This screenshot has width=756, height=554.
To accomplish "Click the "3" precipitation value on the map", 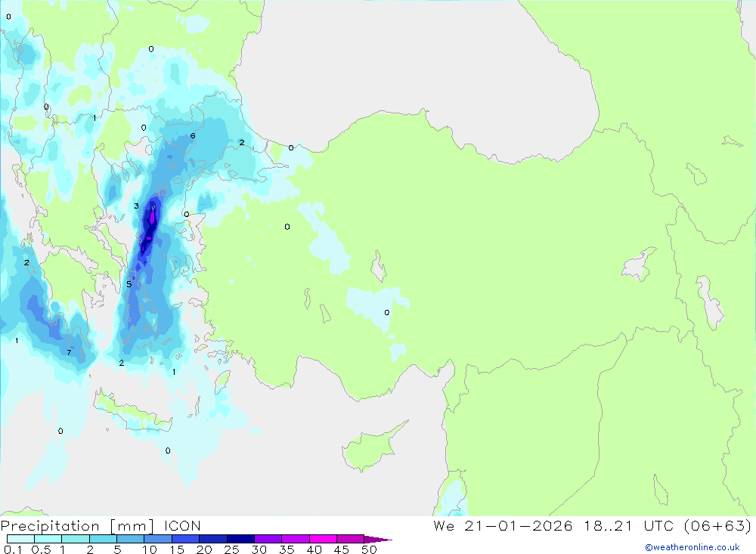I will [x=136, y=206].
